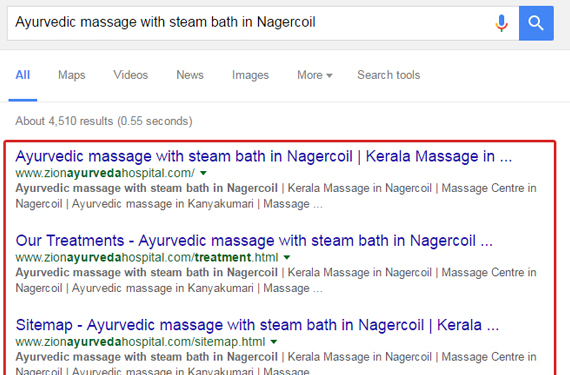Switch to the News tab

pyautogui.click(x=190, y=75)
